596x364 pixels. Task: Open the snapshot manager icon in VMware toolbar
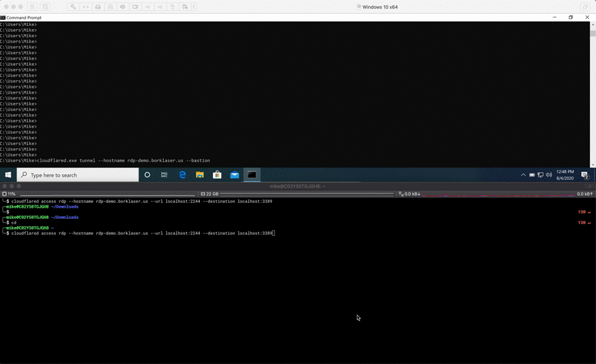pos(45,7)
